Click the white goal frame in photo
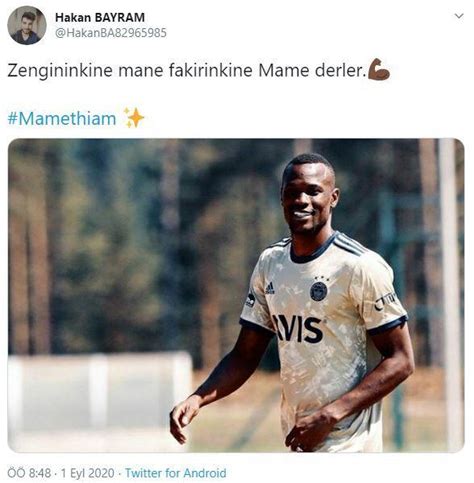This screenshot has height=483, width=474. click(99, 392)
